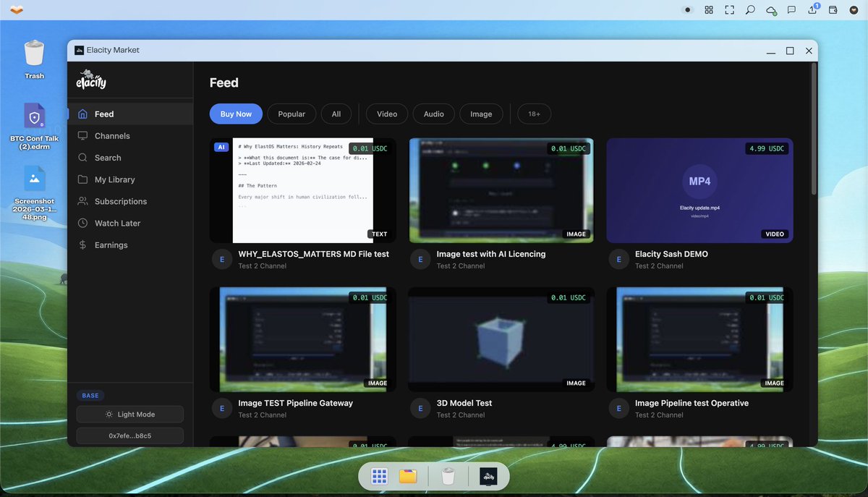Click the top bar logo icon at far left

17,10
